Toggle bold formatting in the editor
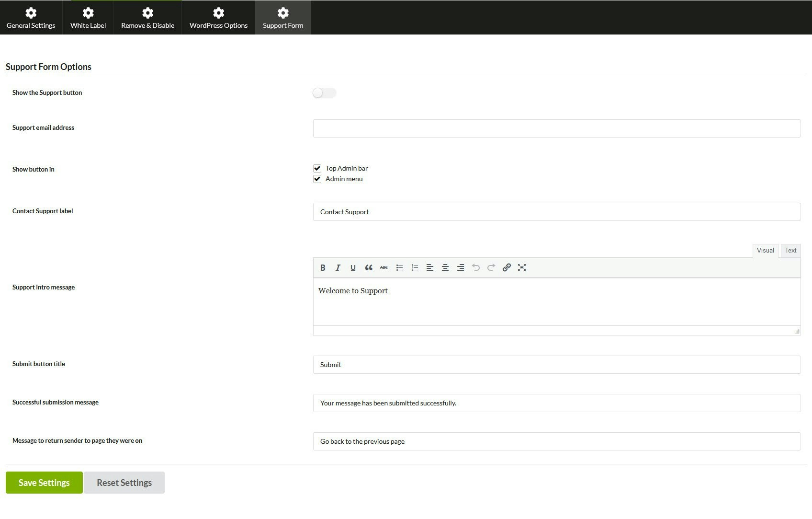 pyautogui.click(x=323, y=267)
